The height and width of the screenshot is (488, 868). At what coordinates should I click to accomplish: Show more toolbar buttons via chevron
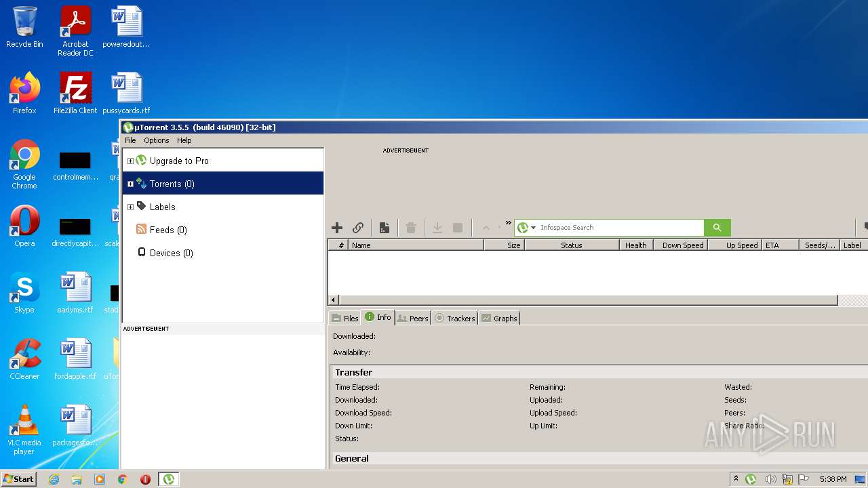508,222
